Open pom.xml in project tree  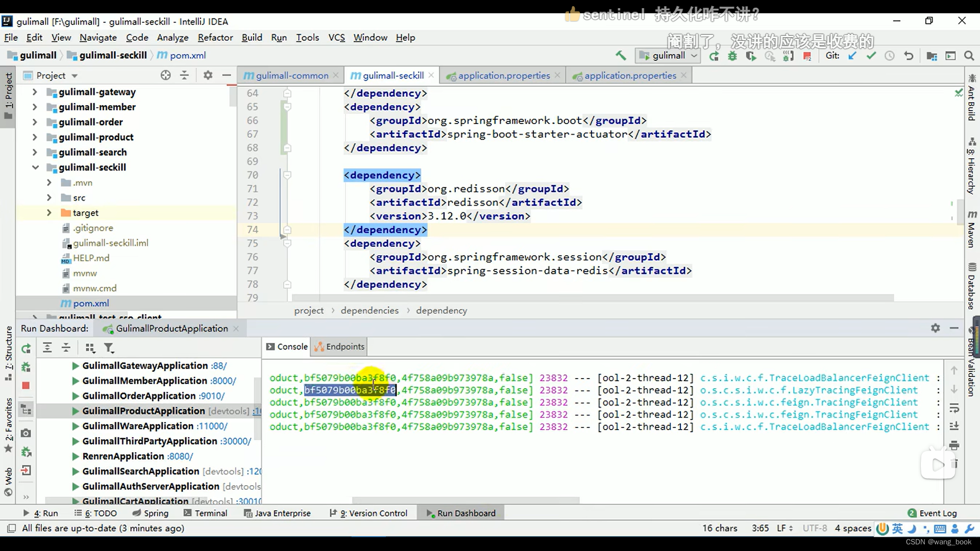coord(91,303)
